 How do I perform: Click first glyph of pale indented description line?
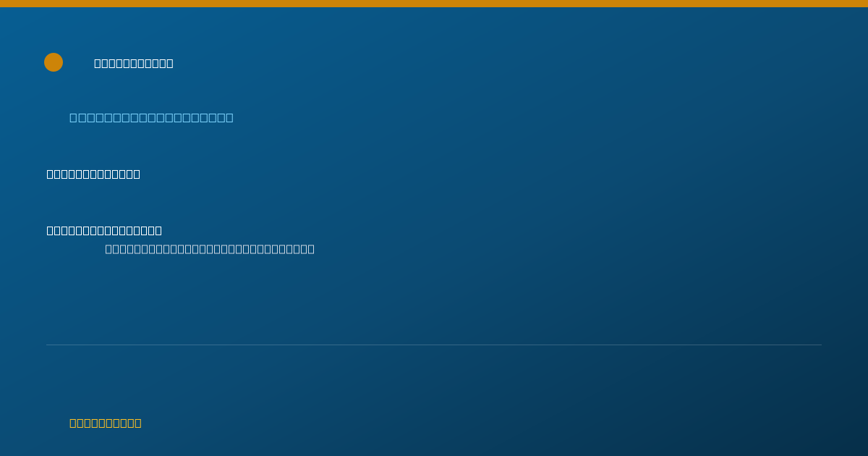pos(109,249)
